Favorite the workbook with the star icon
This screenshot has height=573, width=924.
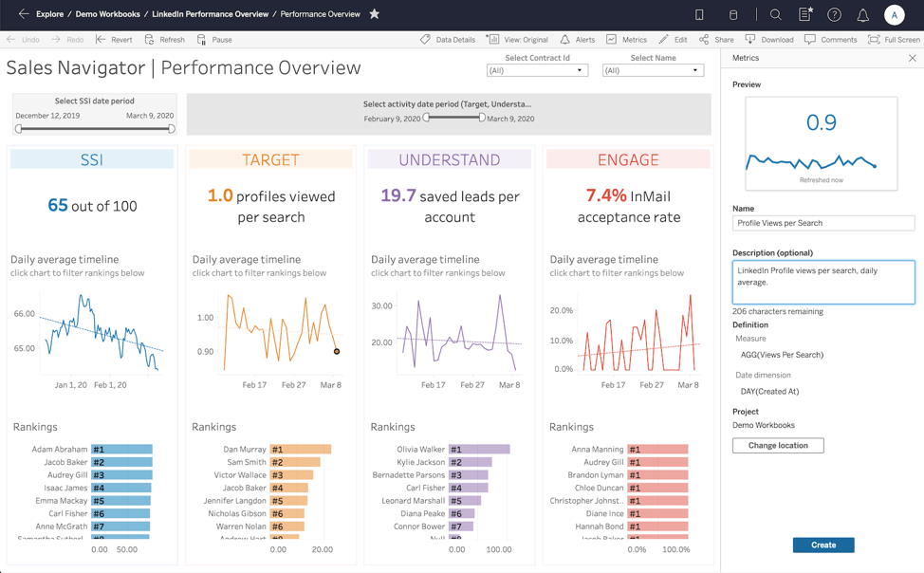[374, 13]
